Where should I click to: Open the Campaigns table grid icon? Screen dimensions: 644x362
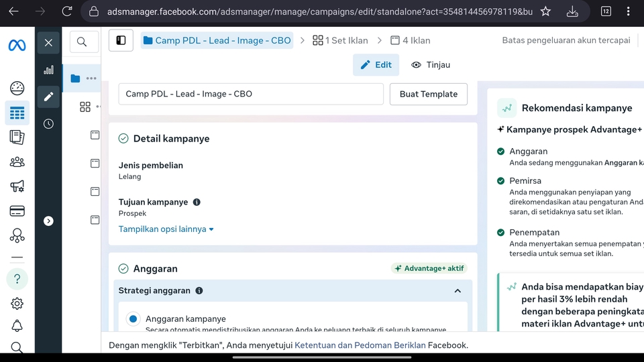(x=17, y=113)
